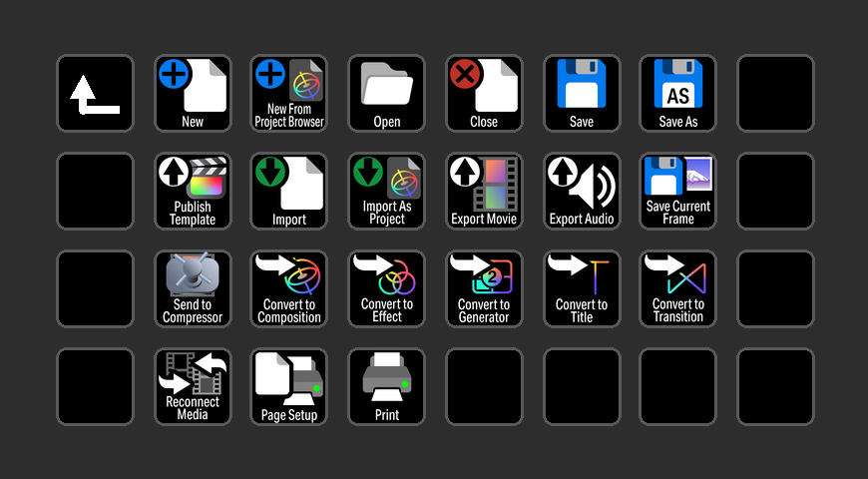Open New From Project Browser
This screenshot has width=868, height=479.
coord(289,93)
